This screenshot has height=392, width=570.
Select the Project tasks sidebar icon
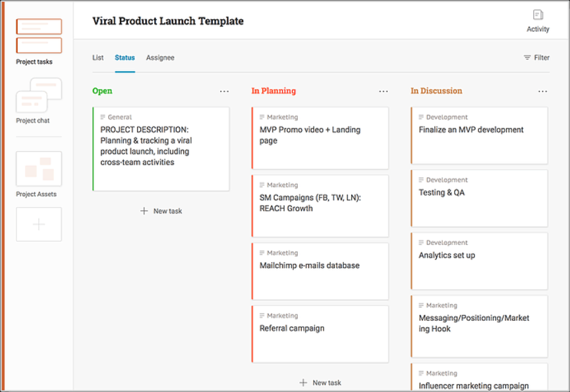tap(39, 36)
